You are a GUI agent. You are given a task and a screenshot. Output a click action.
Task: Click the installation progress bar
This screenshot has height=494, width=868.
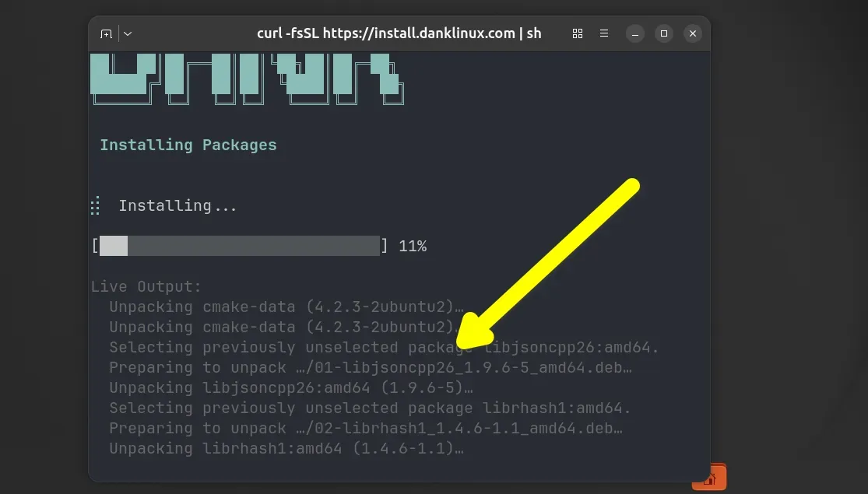[240, 246]
